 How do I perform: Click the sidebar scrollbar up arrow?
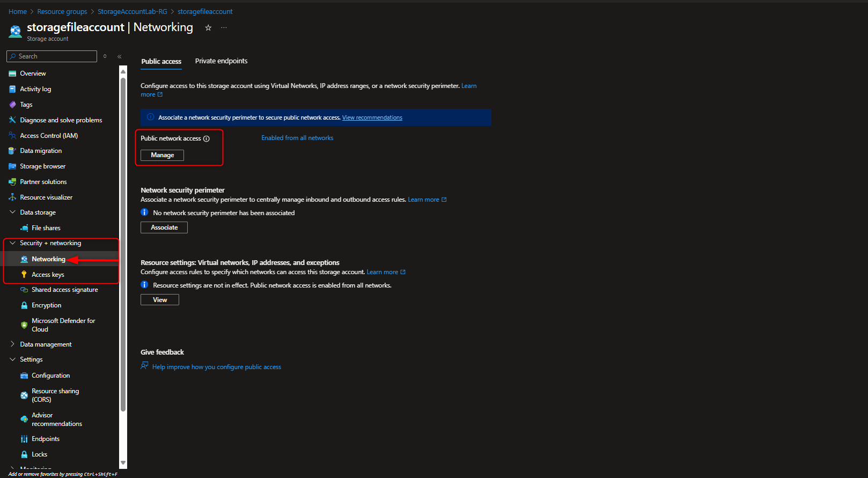(x=123, y=71)
